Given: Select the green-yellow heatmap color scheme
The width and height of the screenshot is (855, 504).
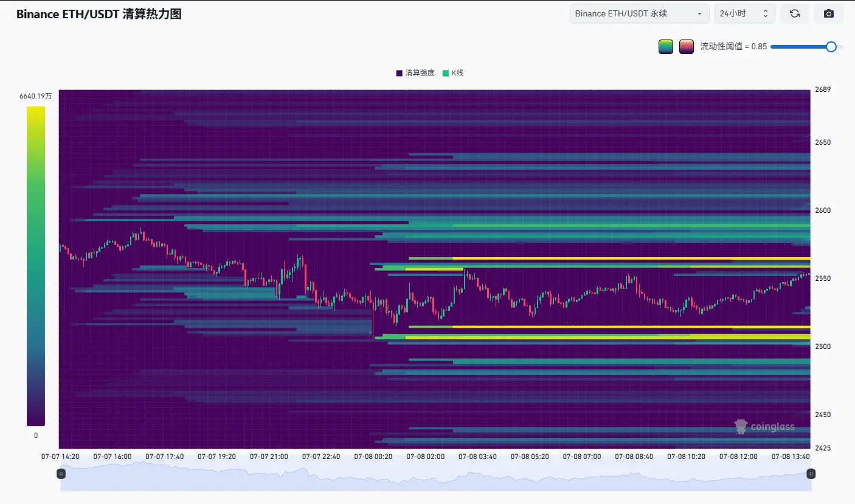Looking at the screenshot, I should pos(666,46).
